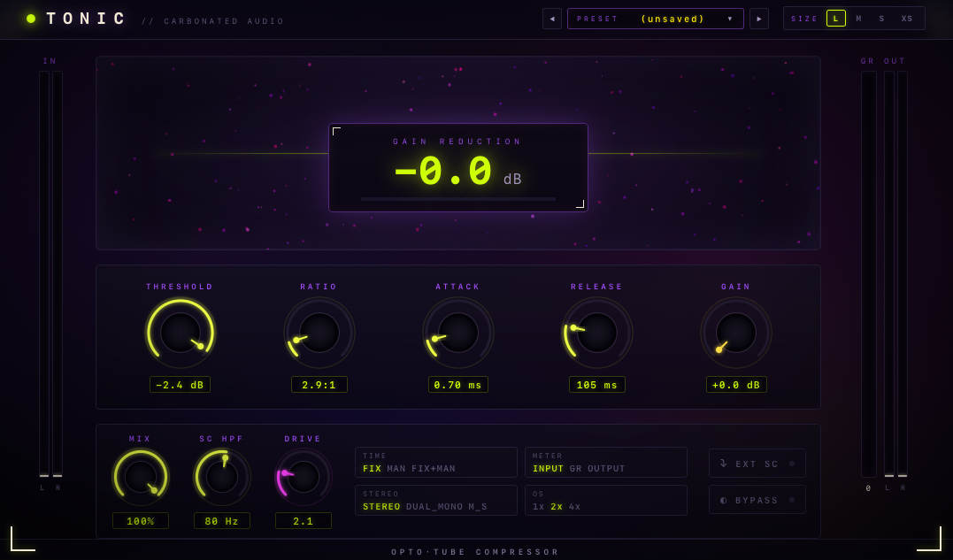The width and height of the screenshot is (953, 560).
Task: Edit the 2.1 drive value field
Action: coord(304,521)
